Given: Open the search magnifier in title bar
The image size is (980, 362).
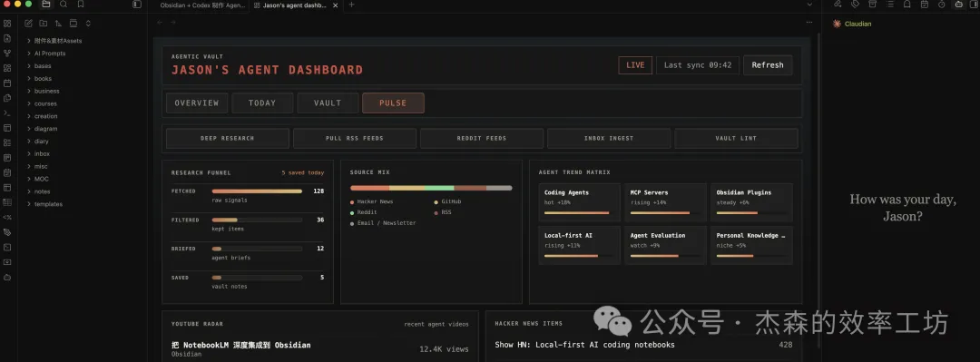Looking at the screenshot, I should [64, 5].
